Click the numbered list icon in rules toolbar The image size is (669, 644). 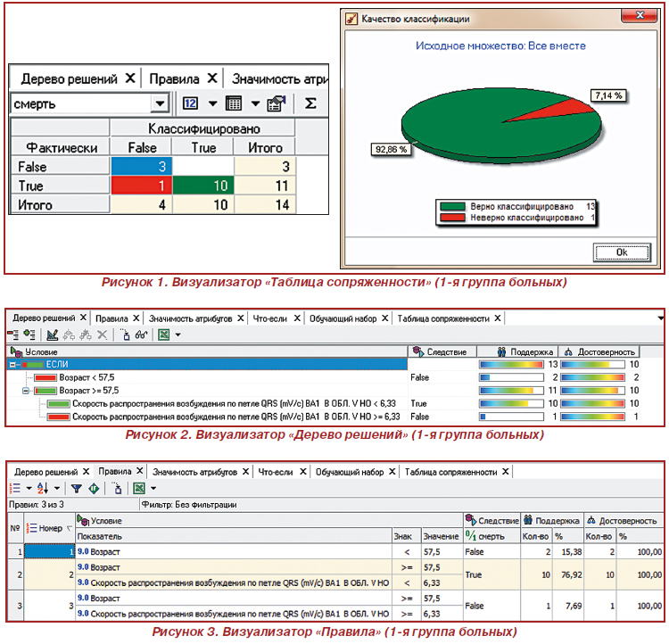click(x=15, y=488)
